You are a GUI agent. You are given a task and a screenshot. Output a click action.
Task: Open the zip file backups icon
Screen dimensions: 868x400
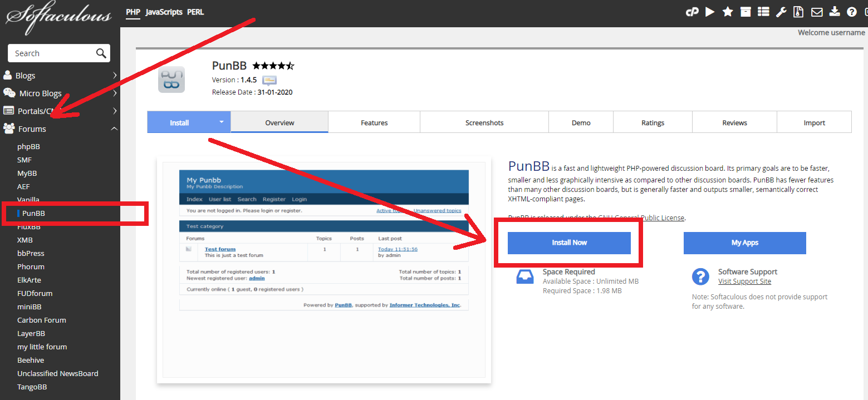[x=798, y=12]
